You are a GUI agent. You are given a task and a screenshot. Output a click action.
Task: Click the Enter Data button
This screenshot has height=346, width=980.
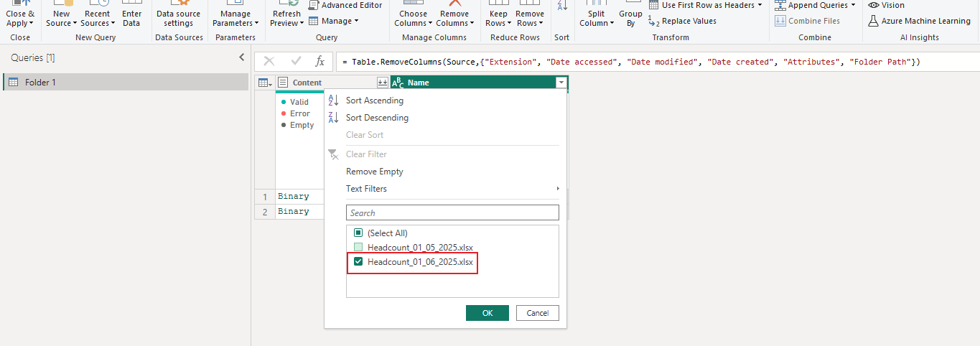point(131,14)
